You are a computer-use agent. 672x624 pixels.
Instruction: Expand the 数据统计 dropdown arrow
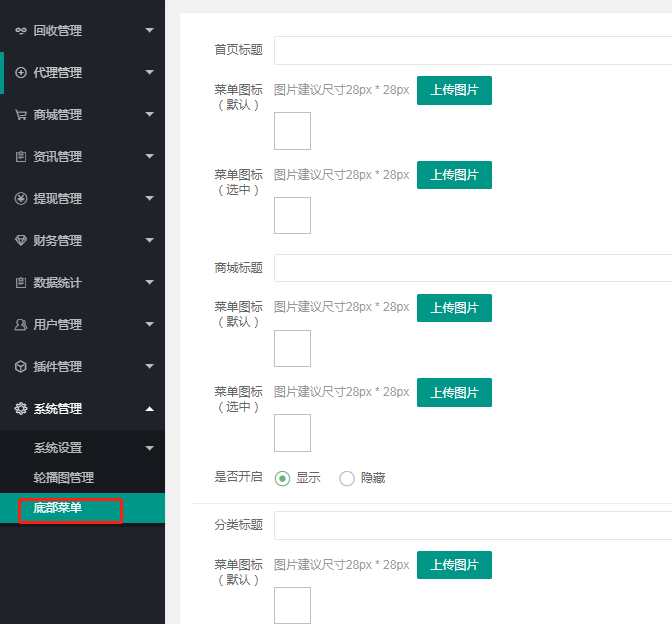150,282
